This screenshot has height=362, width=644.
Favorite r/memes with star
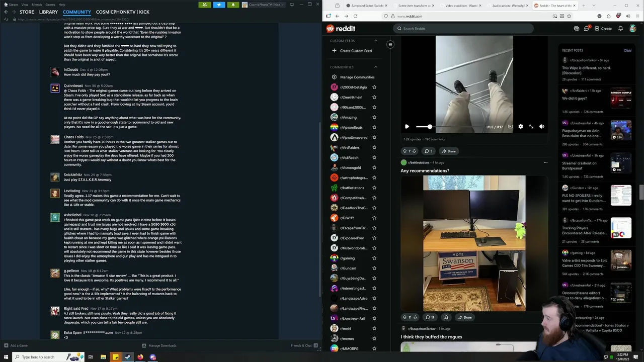click(374, 338)
